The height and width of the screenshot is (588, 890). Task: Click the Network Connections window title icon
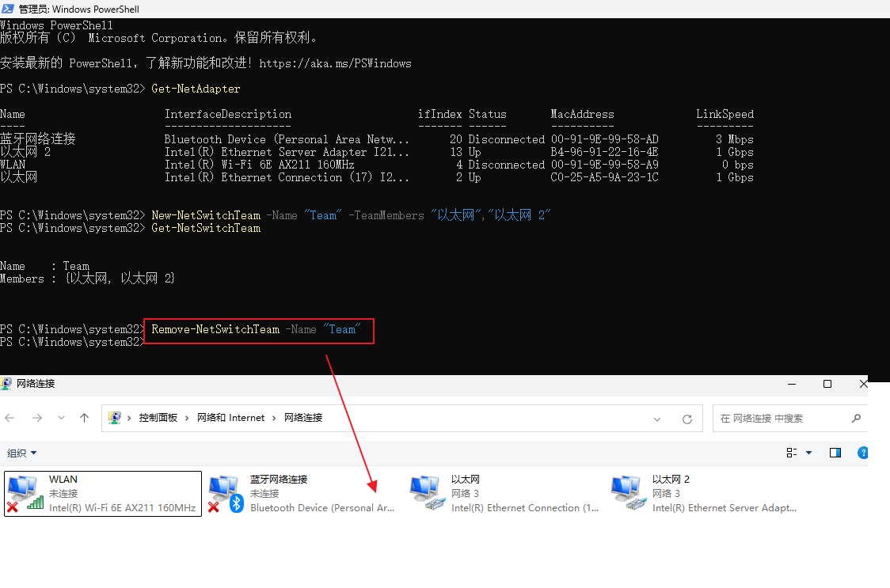pyautogui.click(x=7, y=384)
